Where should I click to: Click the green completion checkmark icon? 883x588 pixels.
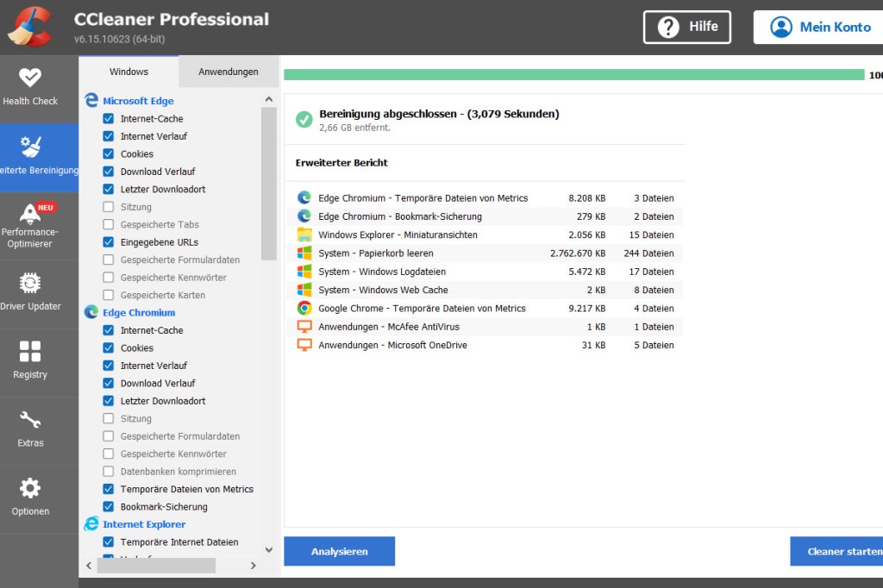[304, 119]
